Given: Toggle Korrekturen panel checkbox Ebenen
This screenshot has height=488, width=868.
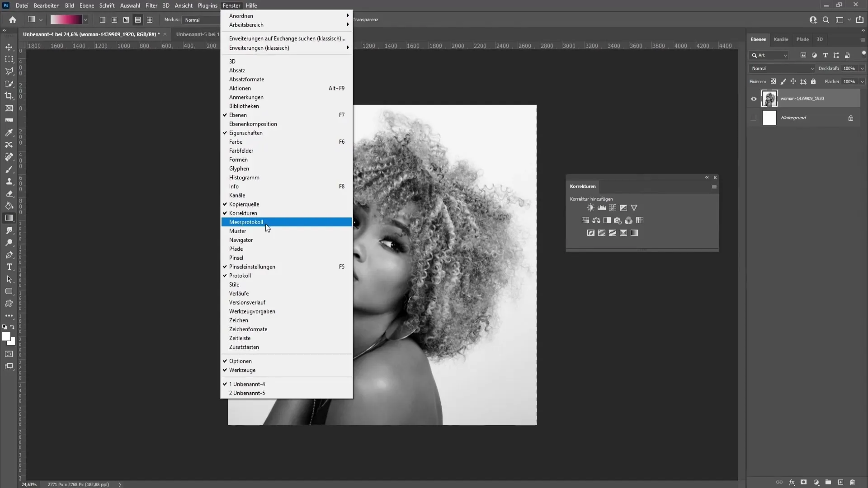Looking at the screenshot, I should (x=238, y=114).
